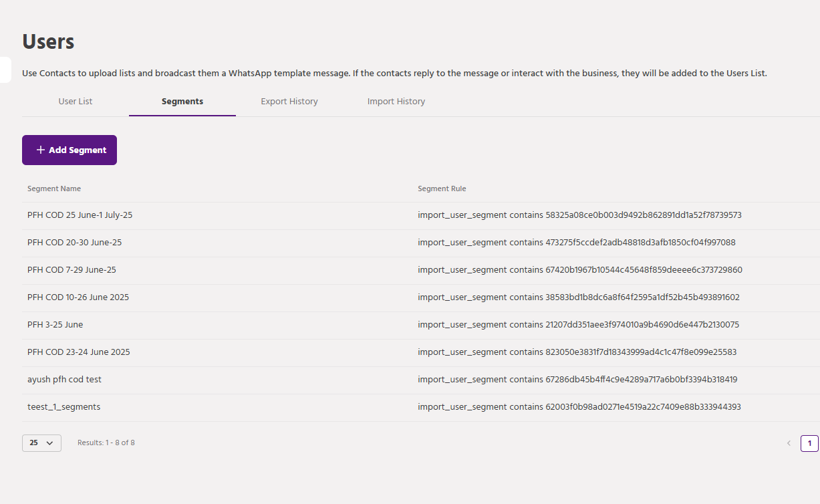Image resolution: width=820 pixels, height=504 pixels.
Task: Open the ayush pfh cod test segment
Action: [64, 380]
